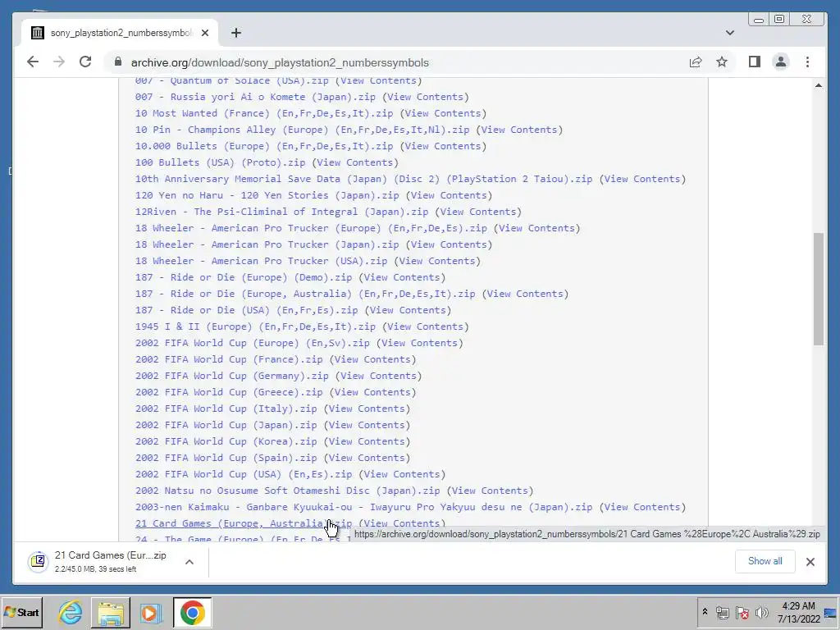Download 10 Pin - Champions Alley zip
Screen dimensions: 840x630
pos(302,130)
